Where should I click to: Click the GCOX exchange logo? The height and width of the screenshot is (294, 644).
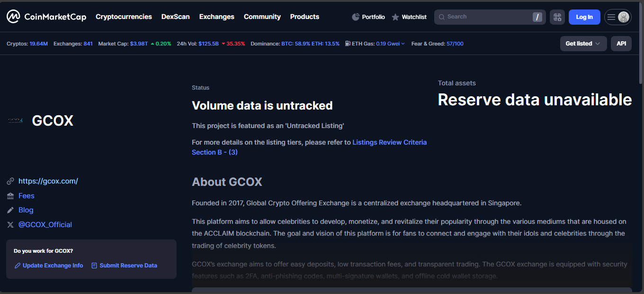(15, 120)
